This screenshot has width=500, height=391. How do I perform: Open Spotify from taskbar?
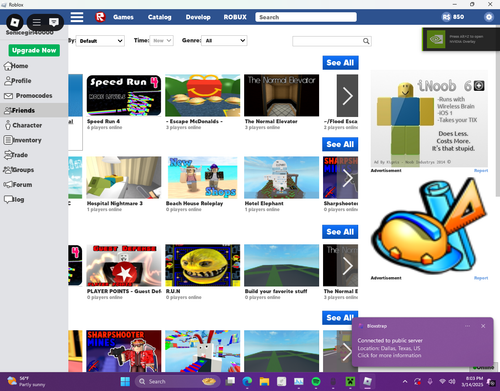click(x=316, y=381)
